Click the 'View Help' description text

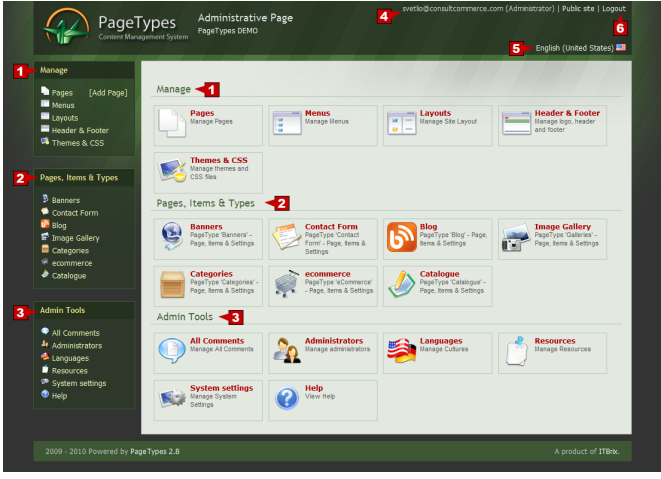point(320,396)
